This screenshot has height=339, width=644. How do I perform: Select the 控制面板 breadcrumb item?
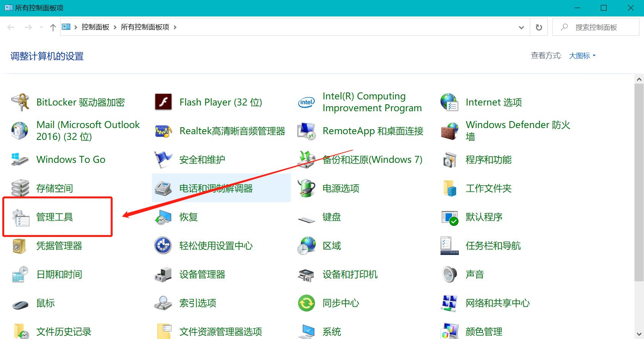coord(95,27)
